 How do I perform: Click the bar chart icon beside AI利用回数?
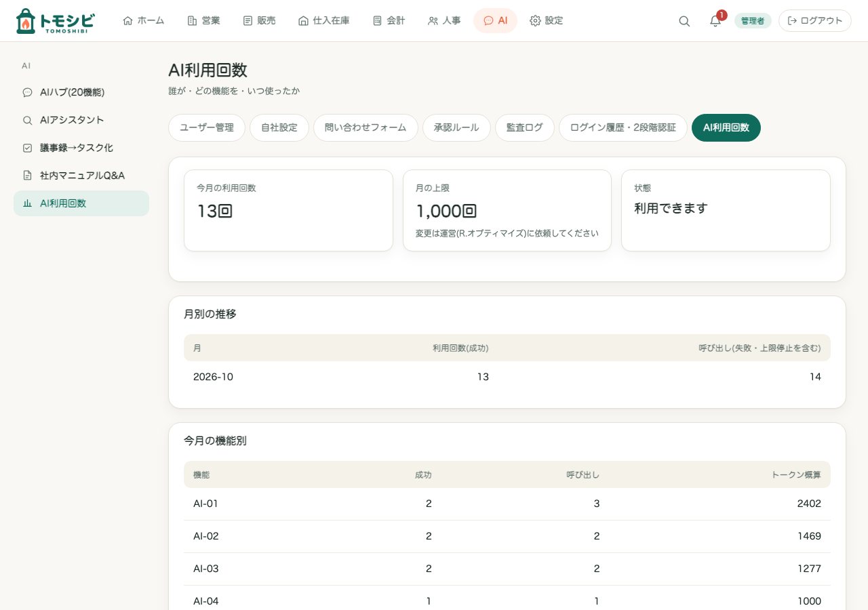pos(28,203)
